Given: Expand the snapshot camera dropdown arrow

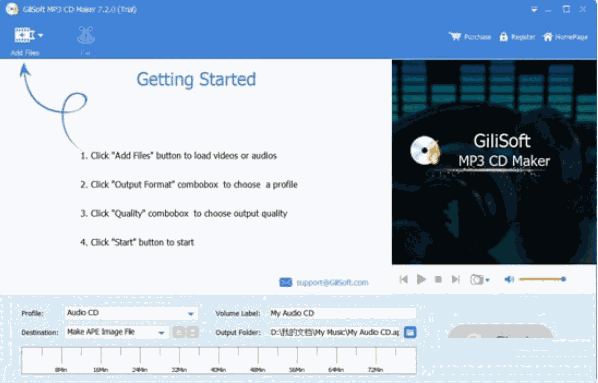Looking at the screenshot, I should [x=487, y=280].
